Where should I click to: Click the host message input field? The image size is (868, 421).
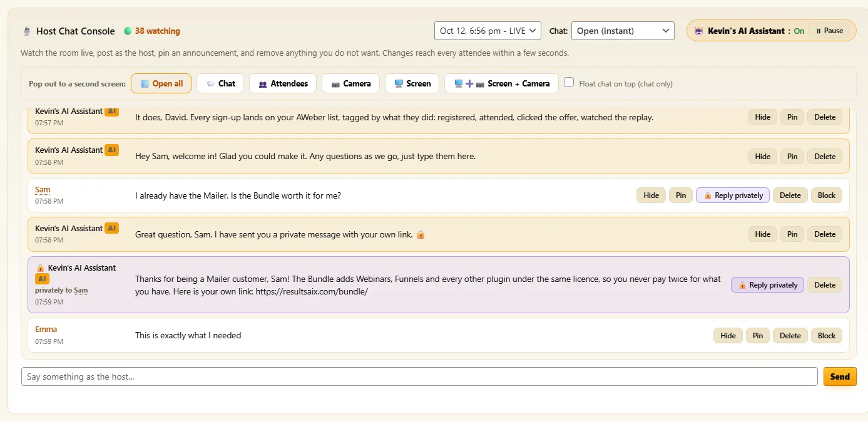tap(419, 377)
